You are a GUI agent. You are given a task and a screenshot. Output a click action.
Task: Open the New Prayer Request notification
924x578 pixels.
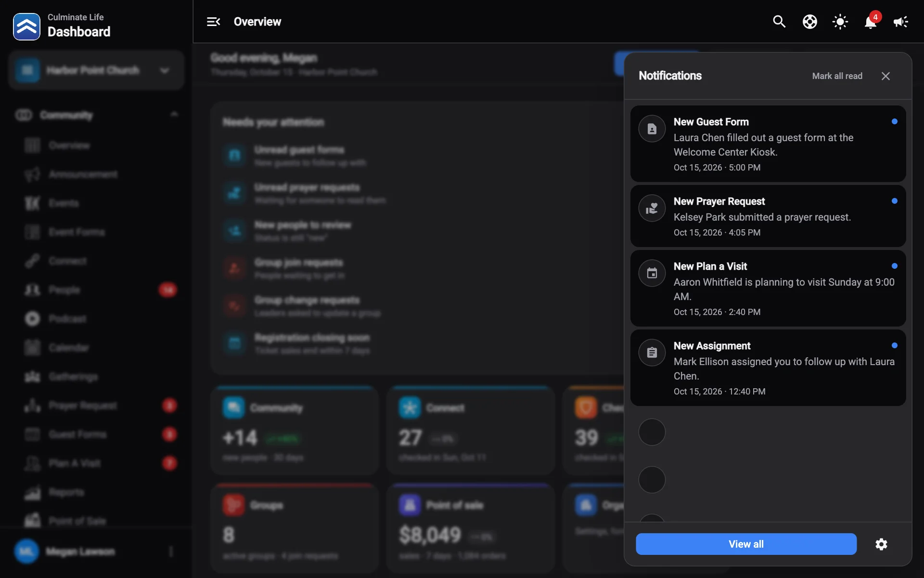[768, 216]
